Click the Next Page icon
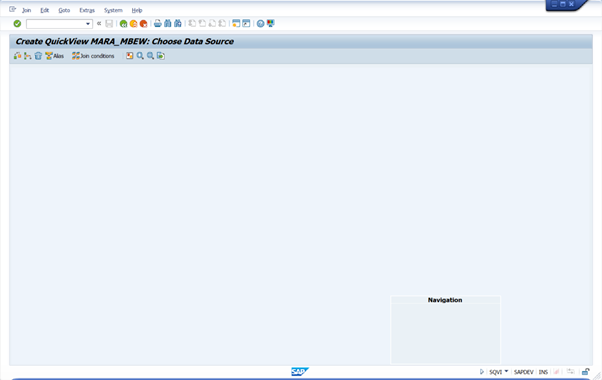The height and width of the screenshot is (380, 602). click(x=212, y=23)
